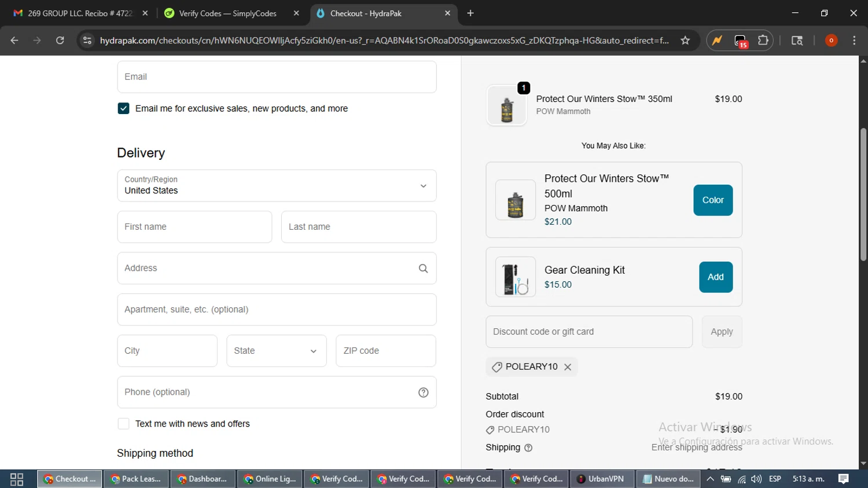The width and height of the screenshot is (868, 488).
Task: Click the orange lightning extension icon
Action: tap(718, 41)
